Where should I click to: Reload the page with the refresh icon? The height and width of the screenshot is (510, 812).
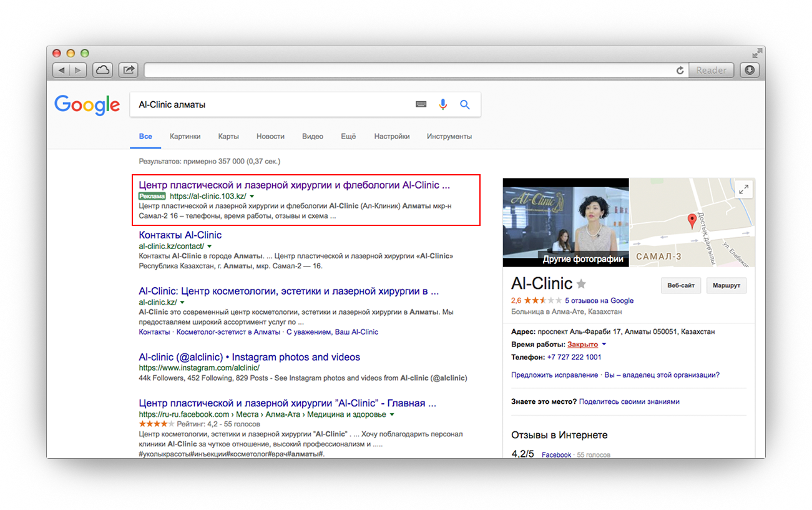pos(680,71)
